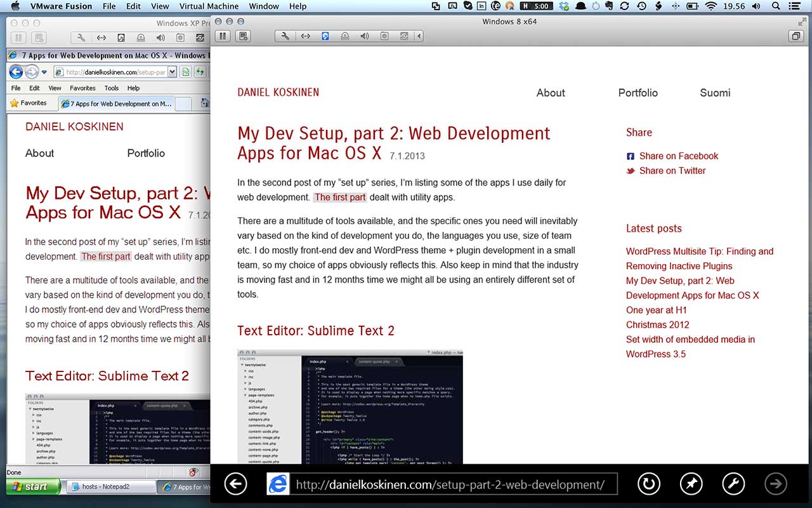Open address bar dropdown in XP Internet Explorer

(x=172, y=72)
